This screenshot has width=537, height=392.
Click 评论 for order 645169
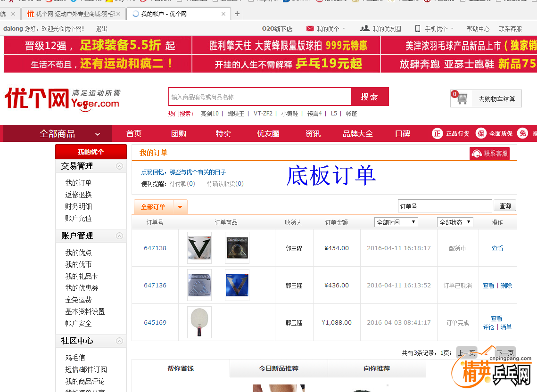point(489,327)
